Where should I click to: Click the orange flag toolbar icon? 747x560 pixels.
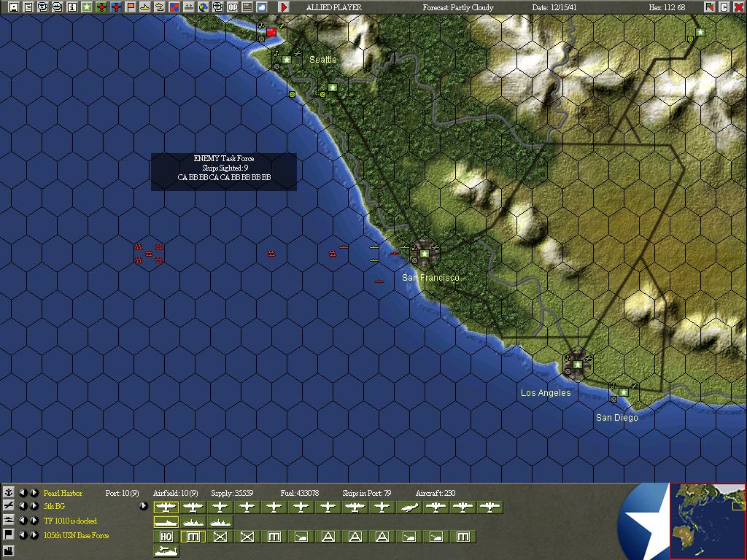click(131, 7)
